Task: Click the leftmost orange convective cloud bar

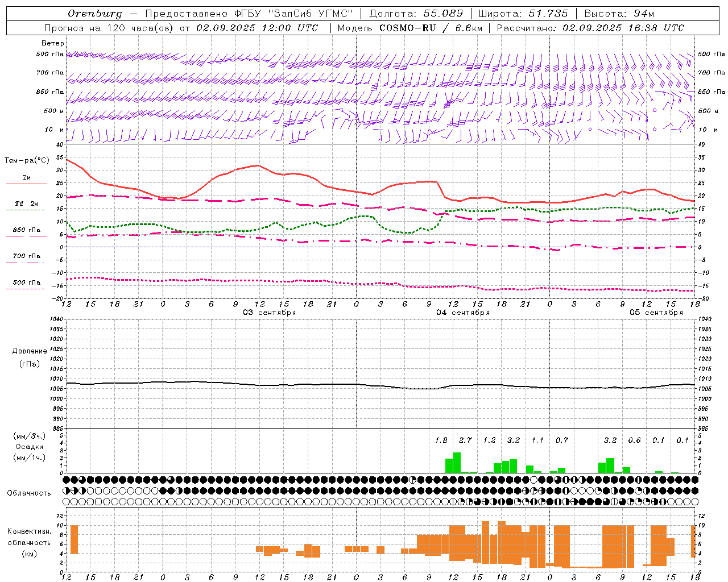Action: [74, 539]
